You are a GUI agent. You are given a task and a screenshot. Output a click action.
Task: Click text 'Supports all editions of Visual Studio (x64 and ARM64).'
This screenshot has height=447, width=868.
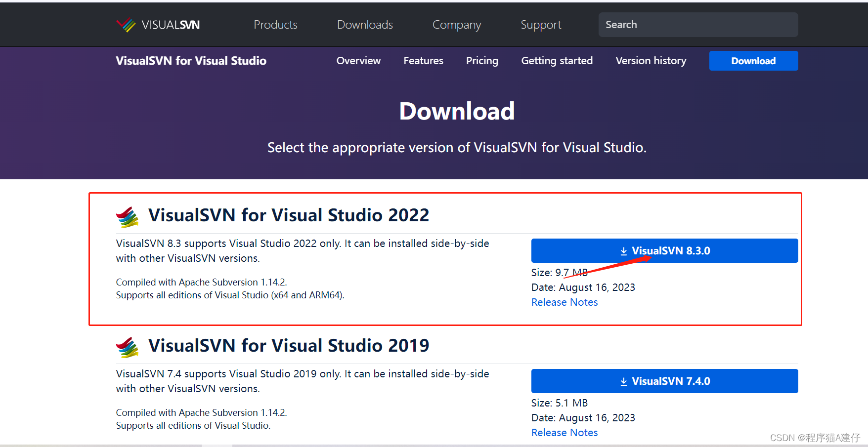pyautogui.click(x=230, y=295)
